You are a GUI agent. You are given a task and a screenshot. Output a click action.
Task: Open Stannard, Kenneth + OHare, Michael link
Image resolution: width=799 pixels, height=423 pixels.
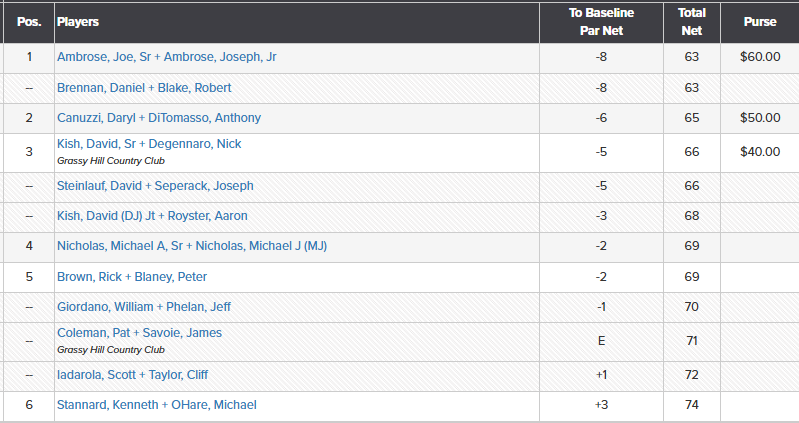pos(156,404)
